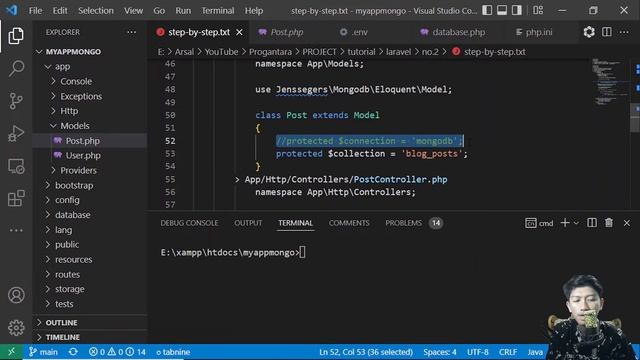This screenshot has height=360, width=640.
Task: Toggle primary side bar layout icon
Action: (487, 10)
